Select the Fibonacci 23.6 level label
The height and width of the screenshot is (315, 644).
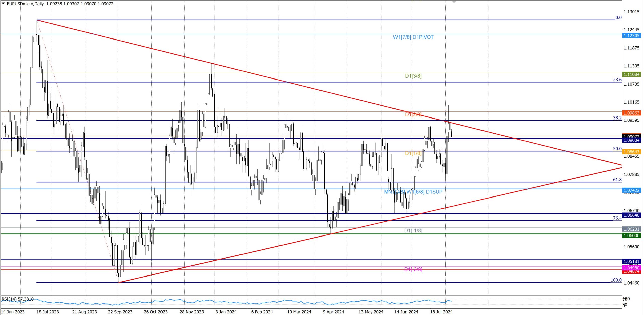pos(617,80)
